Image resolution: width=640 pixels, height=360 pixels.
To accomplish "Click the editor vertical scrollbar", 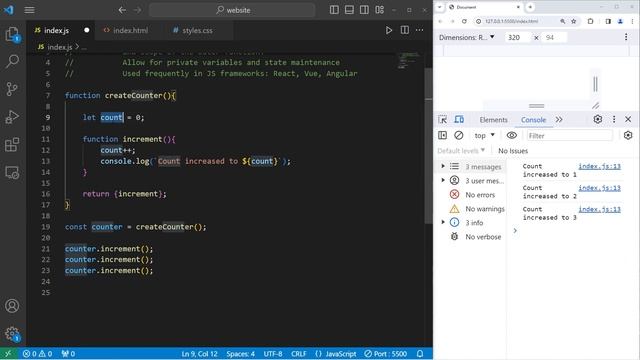I will click(428, 145).
